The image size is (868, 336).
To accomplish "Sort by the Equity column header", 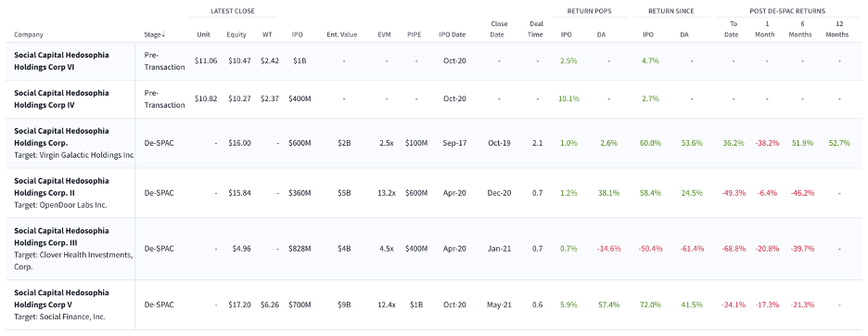I will [236, 34].
